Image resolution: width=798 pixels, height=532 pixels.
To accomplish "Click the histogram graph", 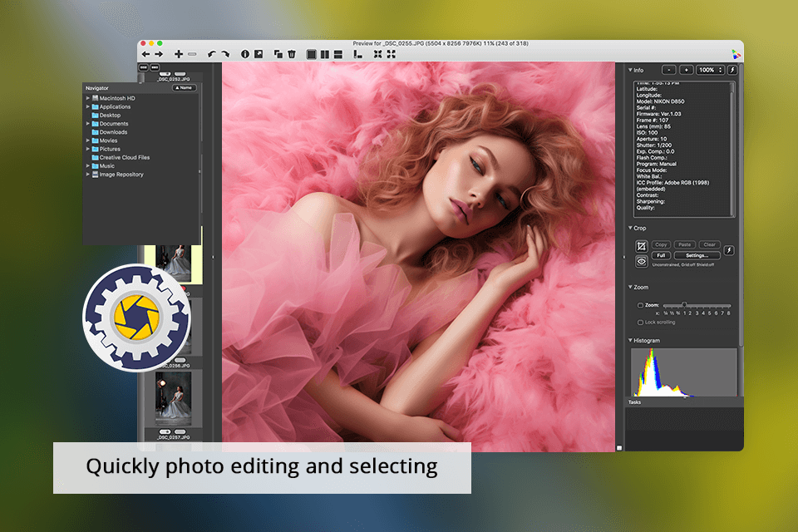I will point(683,372).
